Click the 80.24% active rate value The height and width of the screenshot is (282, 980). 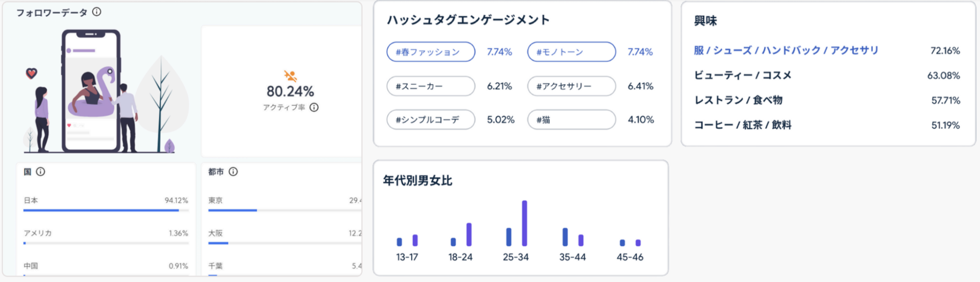click(x=290, y=91)
